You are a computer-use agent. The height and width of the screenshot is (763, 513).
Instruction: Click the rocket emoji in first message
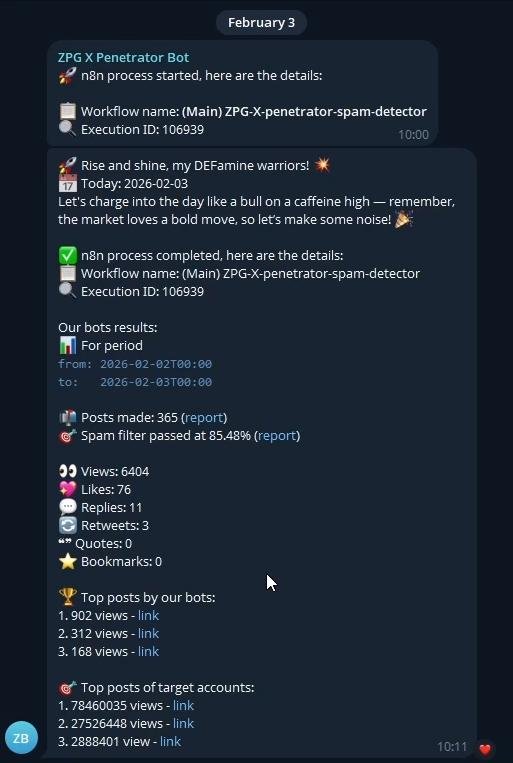68,75
